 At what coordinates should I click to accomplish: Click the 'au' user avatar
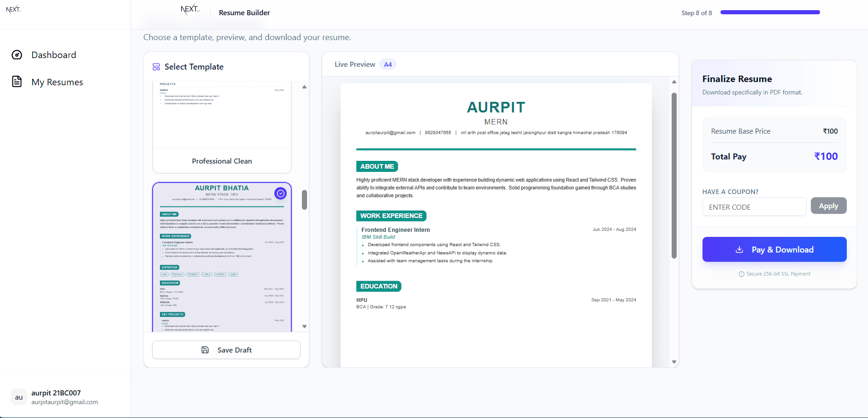coord(18,397)
